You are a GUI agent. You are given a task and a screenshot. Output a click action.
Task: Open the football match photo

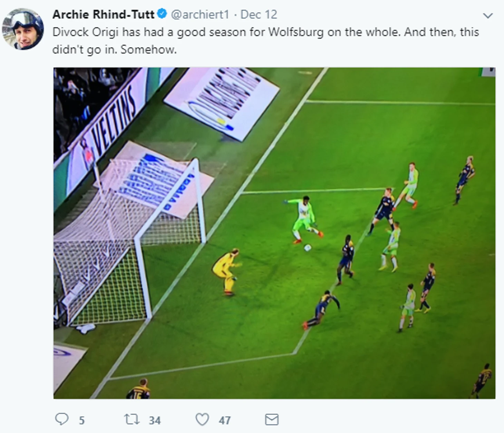coord(274,233)
